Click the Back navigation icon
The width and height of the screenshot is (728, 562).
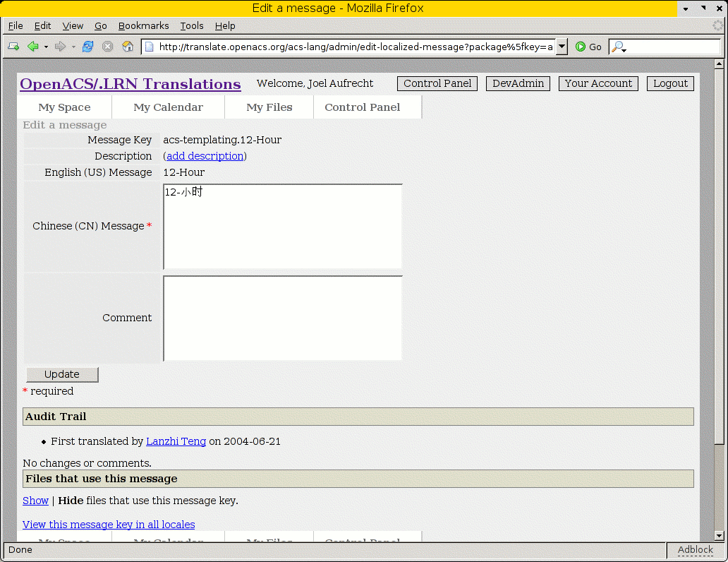click(32, 47)
